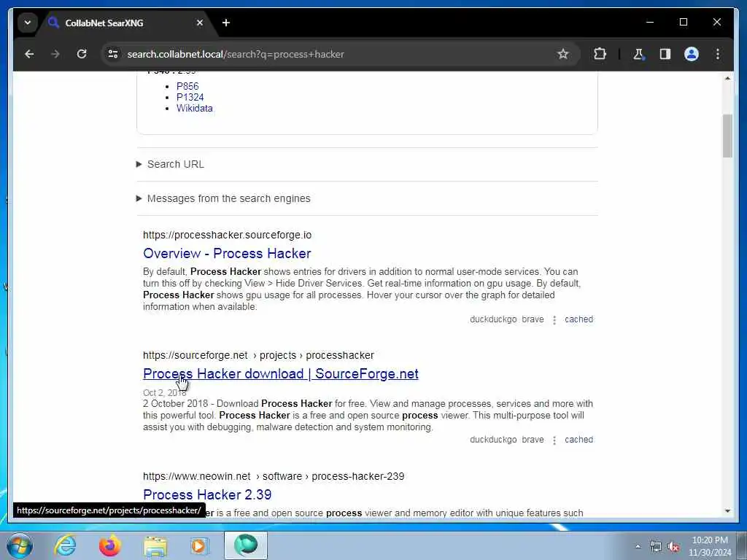Toggle the browser side panel
The image size is (747, 560).
click(665, 54)
